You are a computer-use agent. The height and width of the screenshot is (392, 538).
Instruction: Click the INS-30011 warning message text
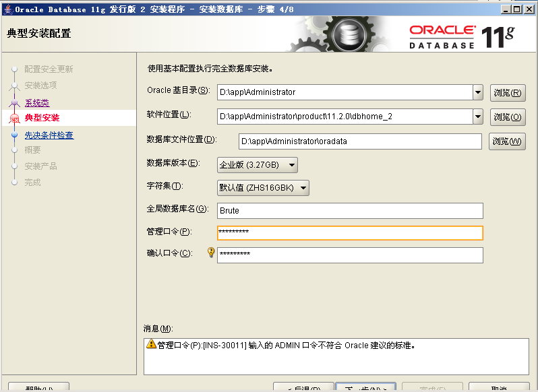click(287, 346)
